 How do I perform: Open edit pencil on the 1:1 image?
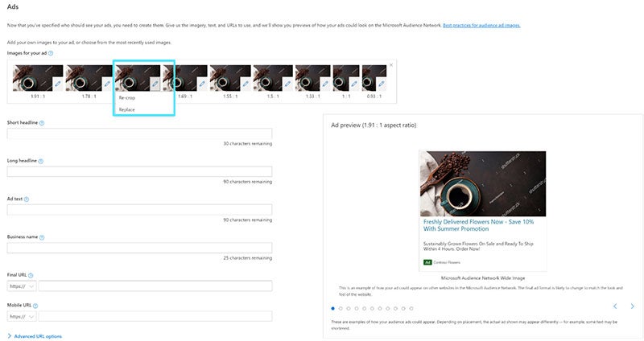[354, 84]
